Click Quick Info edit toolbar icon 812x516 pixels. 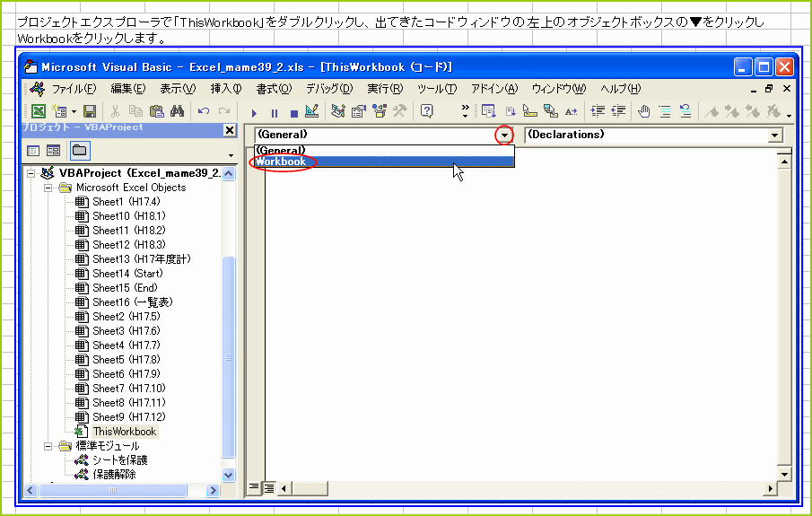tap(529, 111)
